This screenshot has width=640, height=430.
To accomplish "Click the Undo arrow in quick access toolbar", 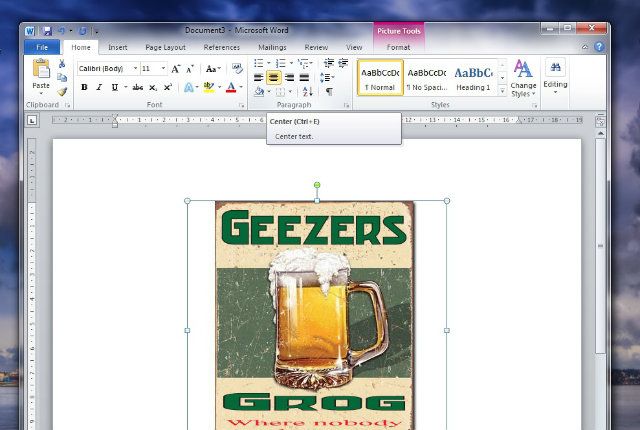I will (62, 31).
